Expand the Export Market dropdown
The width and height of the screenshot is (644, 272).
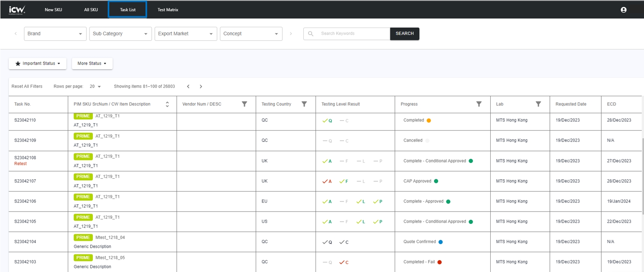[x=186, y=34]
